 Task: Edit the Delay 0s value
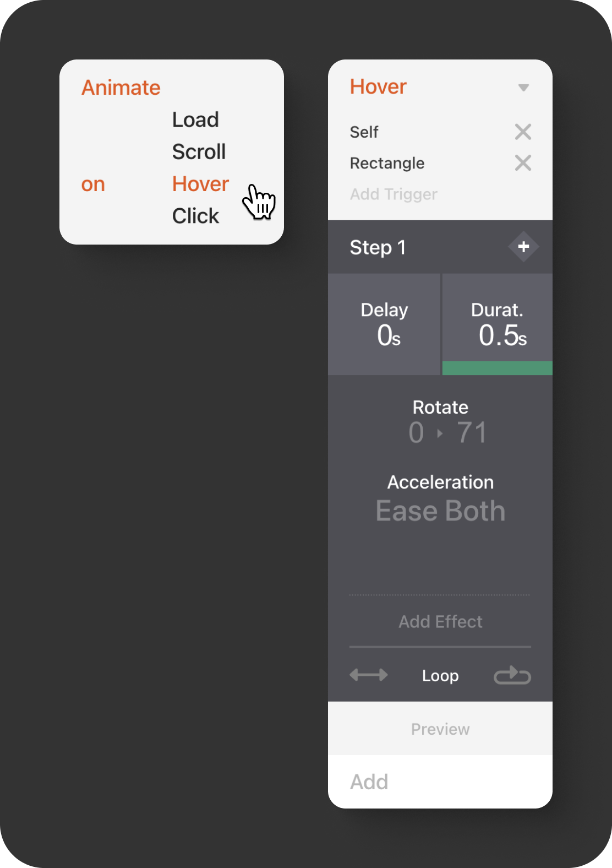(388, 335)
